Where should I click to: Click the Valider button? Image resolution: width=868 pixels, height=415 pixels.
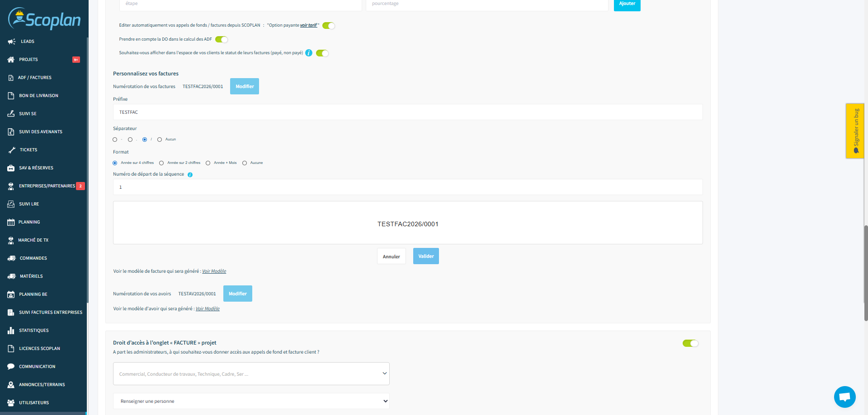tap(426, 256)
